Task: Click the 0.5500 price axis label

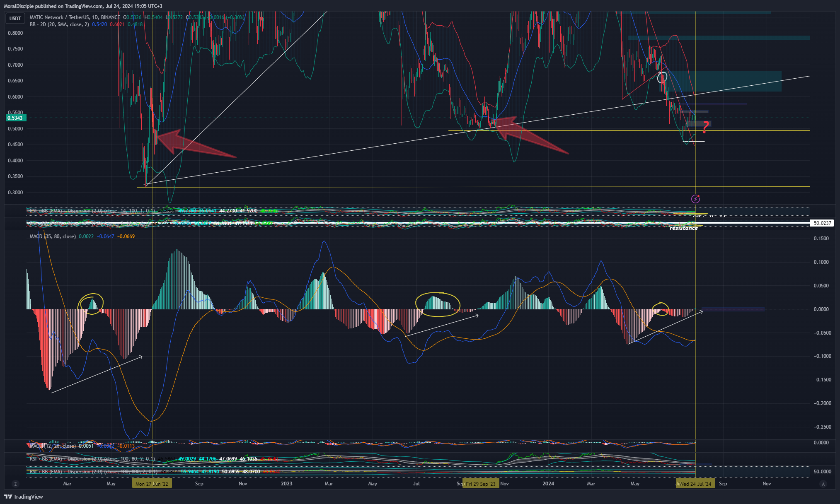Action: [x=15, y=113]
